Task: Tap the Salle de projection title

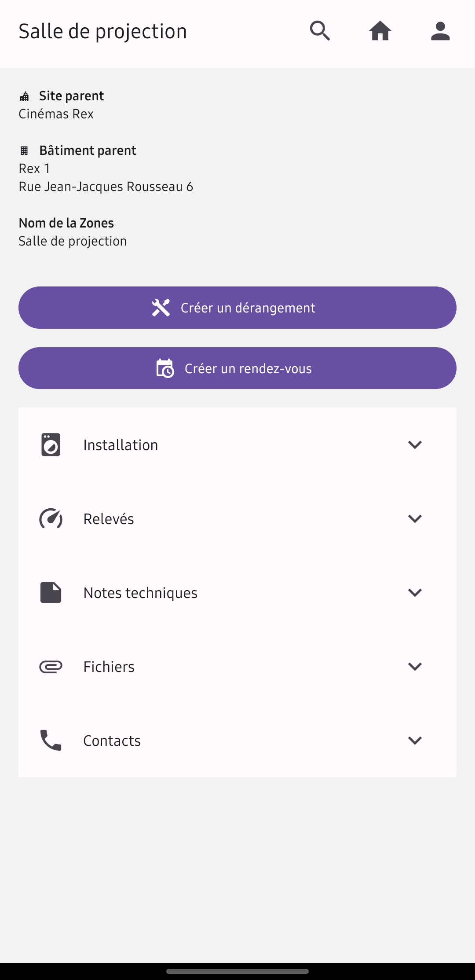Action: (102, 31)
